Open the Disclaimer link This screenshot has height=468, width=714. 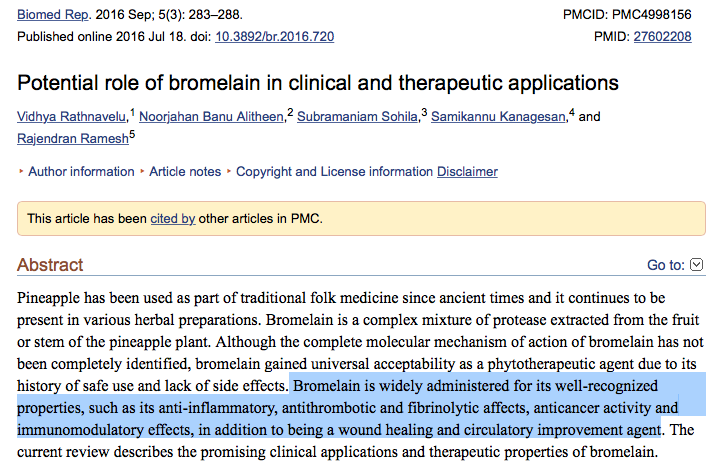coord(467,171)
